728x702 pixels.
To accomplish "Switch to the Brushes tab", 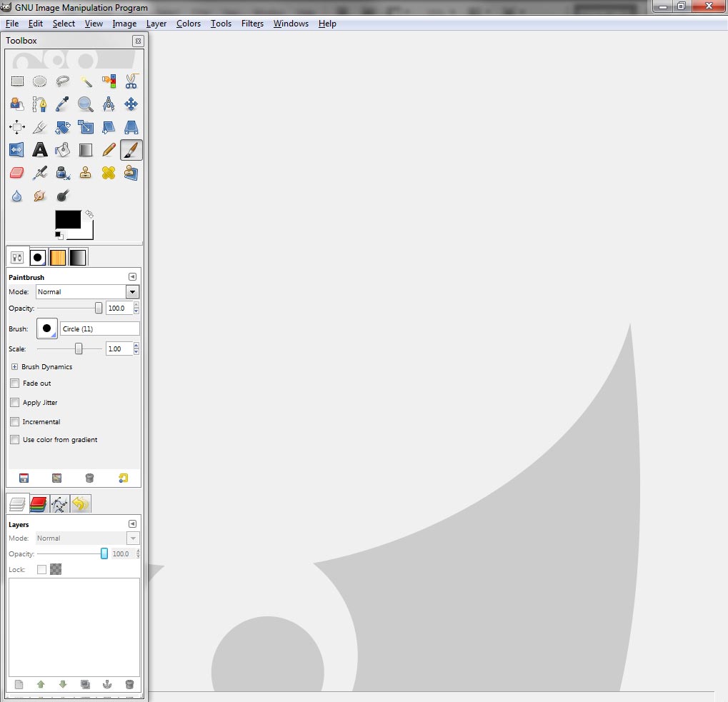I will point(38,258).
